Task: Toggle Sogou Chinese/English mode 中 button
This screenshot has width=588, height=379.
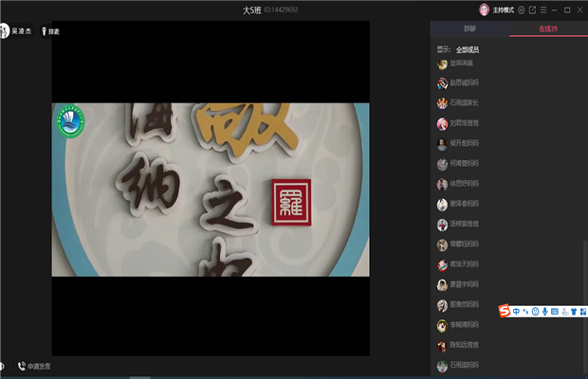Action: point(516,312)
